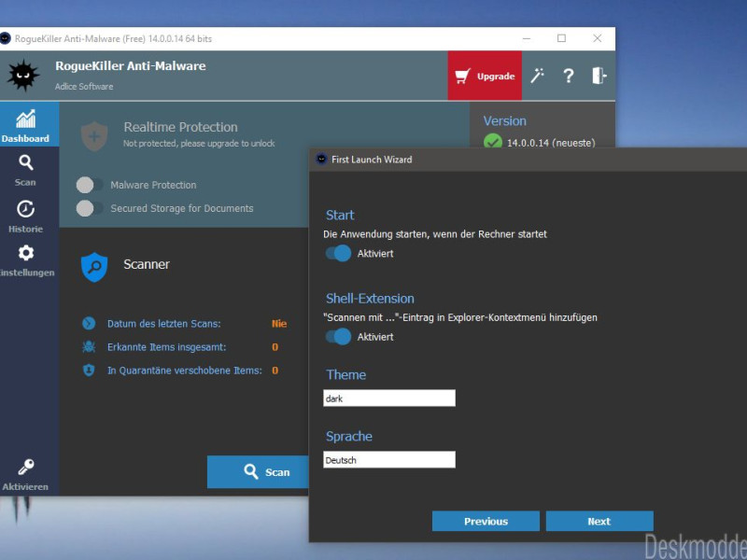Start a scan with the blue Scan button
The height and width of the screenshot is (560, 747).
pyautogui.click(x=259, y=472)
